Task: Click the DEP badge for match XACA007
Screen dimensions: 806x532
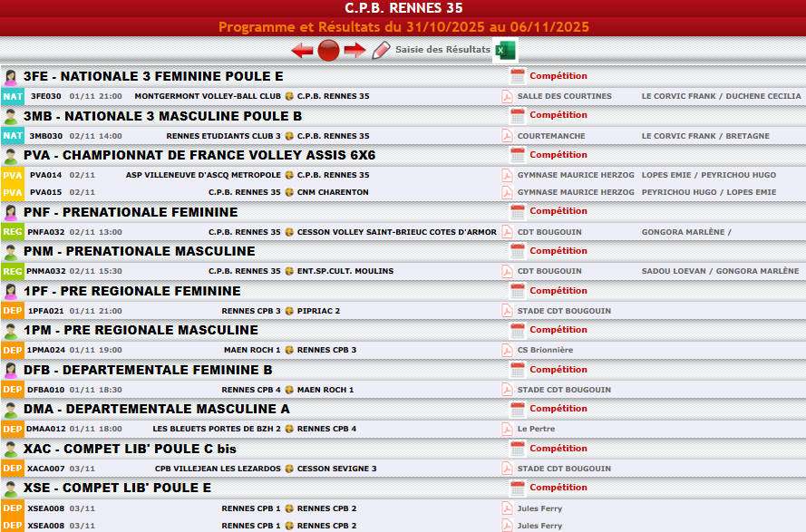Action: pos(13,469)
